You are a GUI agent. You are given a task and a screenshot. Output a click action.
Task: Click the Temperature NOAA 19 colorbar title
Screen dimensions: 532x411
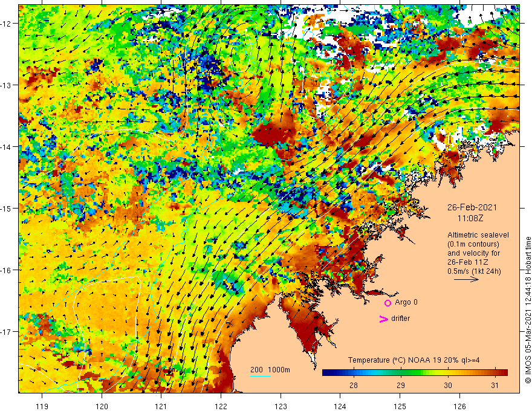414,360
